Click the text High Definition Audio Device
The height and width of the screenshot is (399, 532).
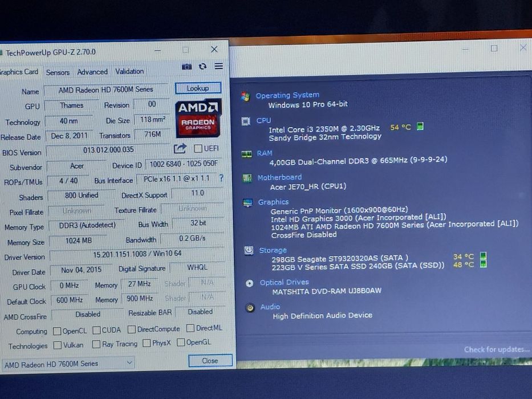click(x=323, y=316)
